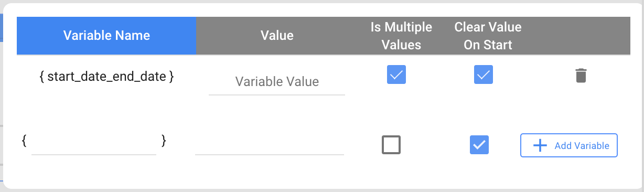Click the blank header cell above trash icon
The width and height of the screenshot is (644, 192).
[582, 36]
